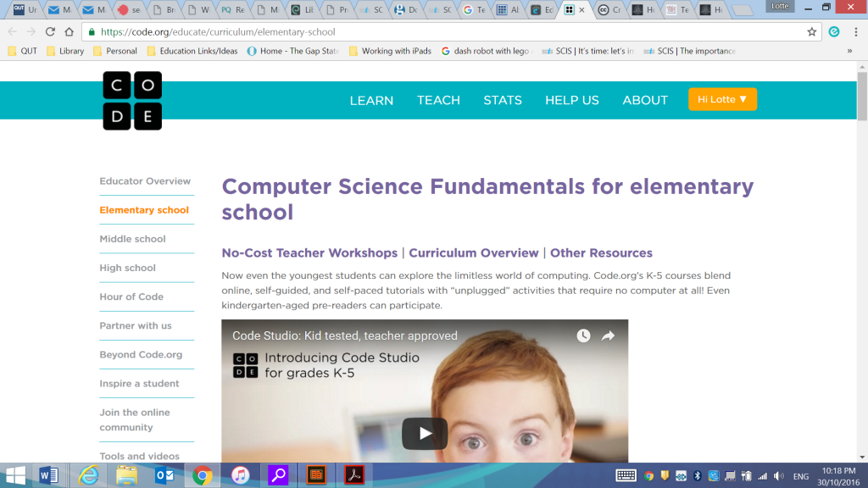
Task: Open Outlook from the taskbar
Action: coord(164,475)
